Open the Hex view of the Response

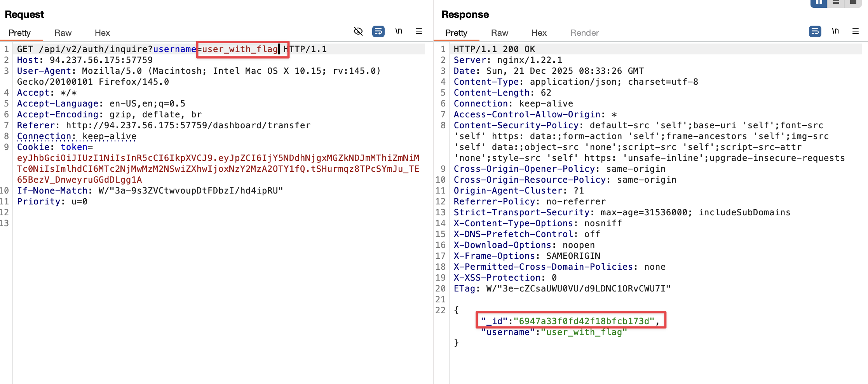(x=539, y=33)
